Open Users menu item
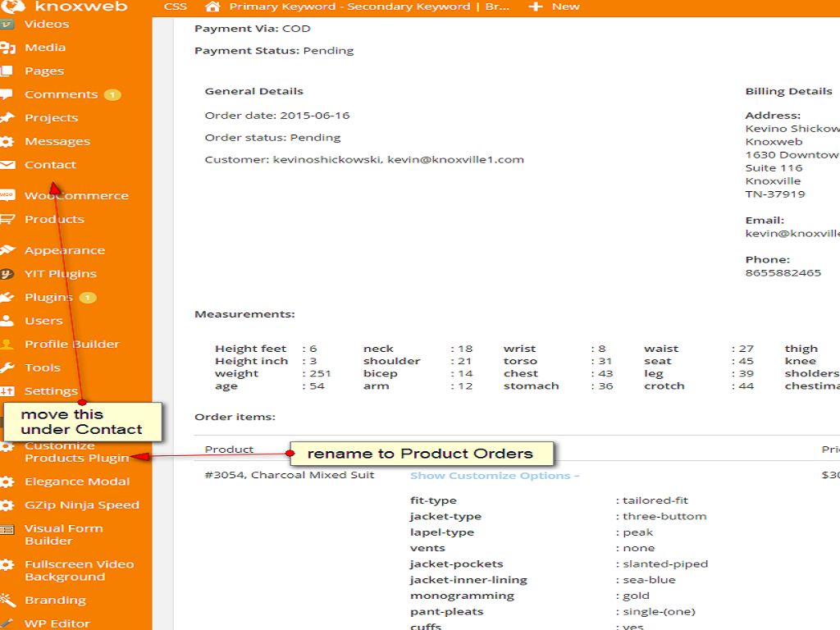Viewport: 840px width, 630px height. (43, 321)
